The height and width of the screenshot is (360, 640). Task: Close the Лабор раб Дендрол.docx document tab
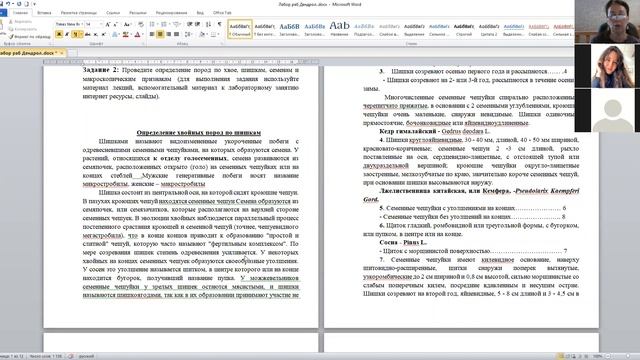click(x=62, y=53)
